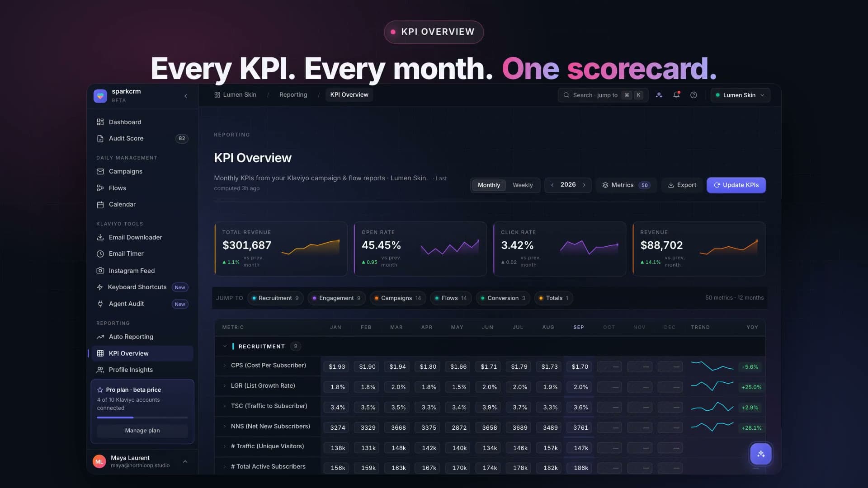Viewport: 868px width, 488px height.
Task: Click the Reporting breadcrumb link
Action: pyautogui.click(x=293, y=95)
